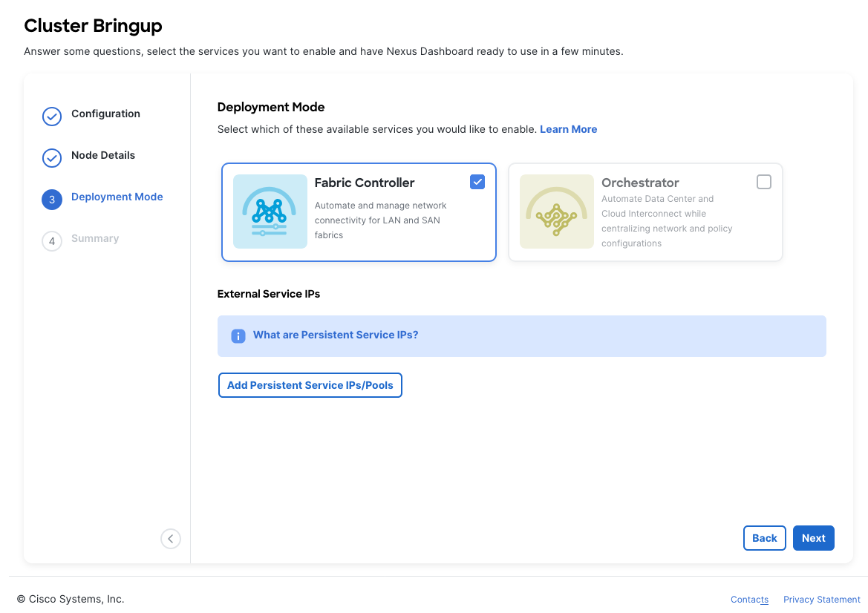Viewport: 868px width, 613px height.
Task: Click the Node Details step checkmark icon
Action: point(52,157)
